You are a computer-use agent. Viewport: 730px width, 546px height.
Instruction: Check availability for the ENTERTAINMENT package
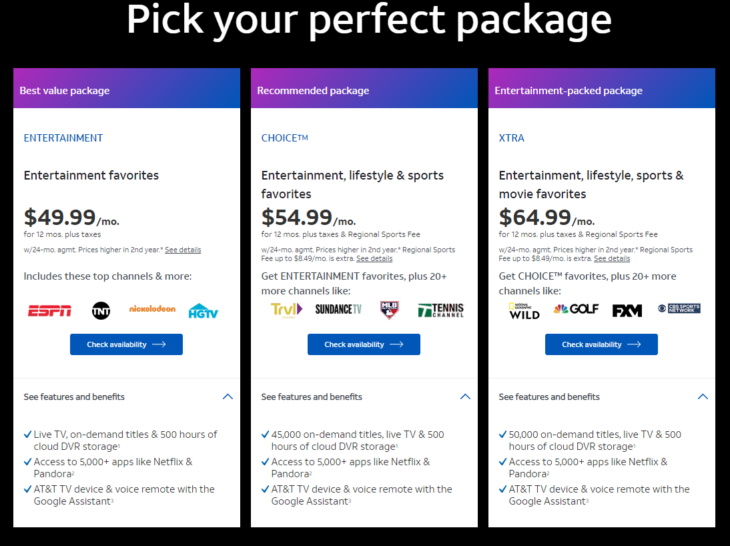pos(126,344)
